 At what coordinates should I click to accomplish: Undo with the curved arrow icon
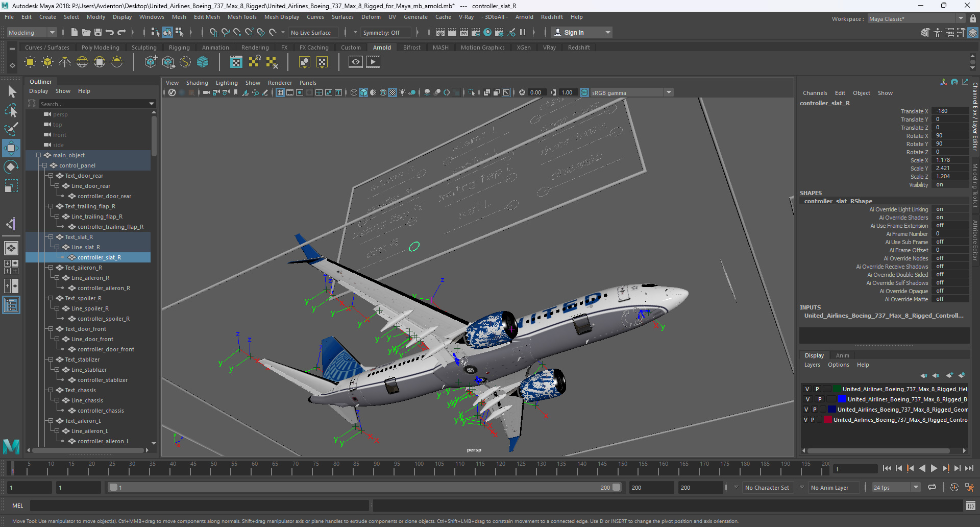coord(110,32)
